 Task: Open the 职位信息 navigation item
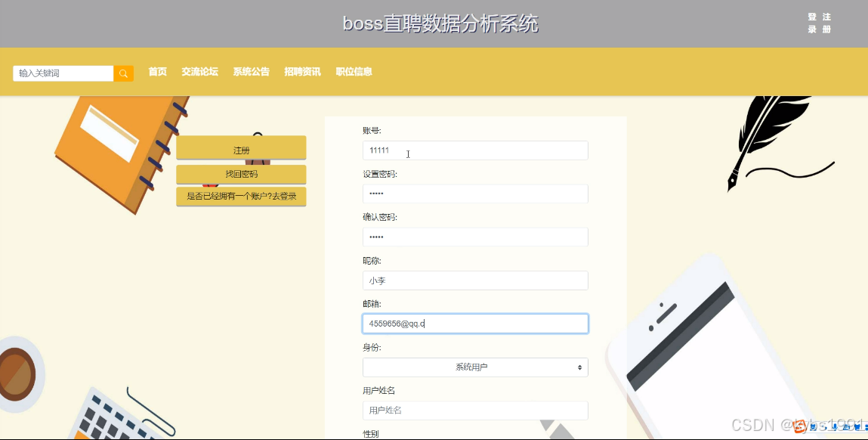pyautogui.click(x=354, y=72)
